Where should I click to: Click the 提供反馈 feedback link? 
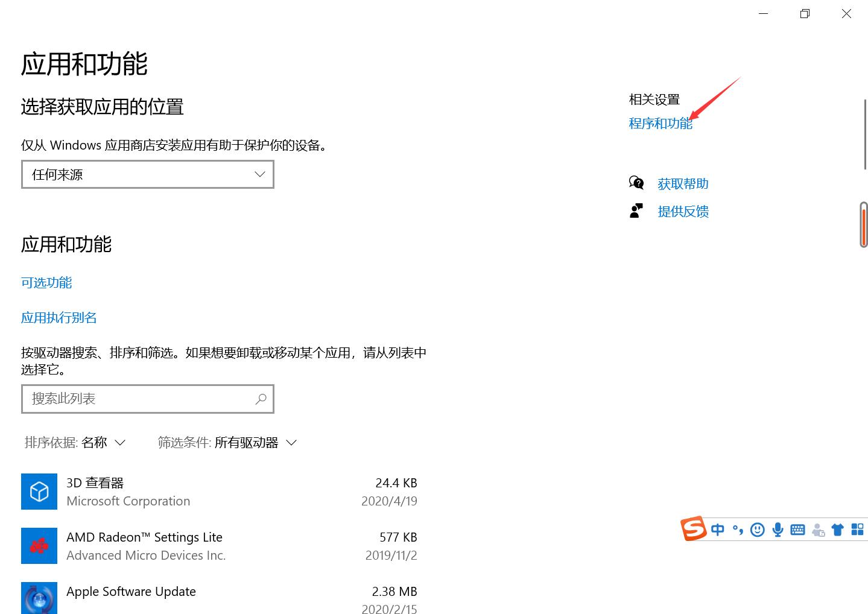[x=682, y=211]
